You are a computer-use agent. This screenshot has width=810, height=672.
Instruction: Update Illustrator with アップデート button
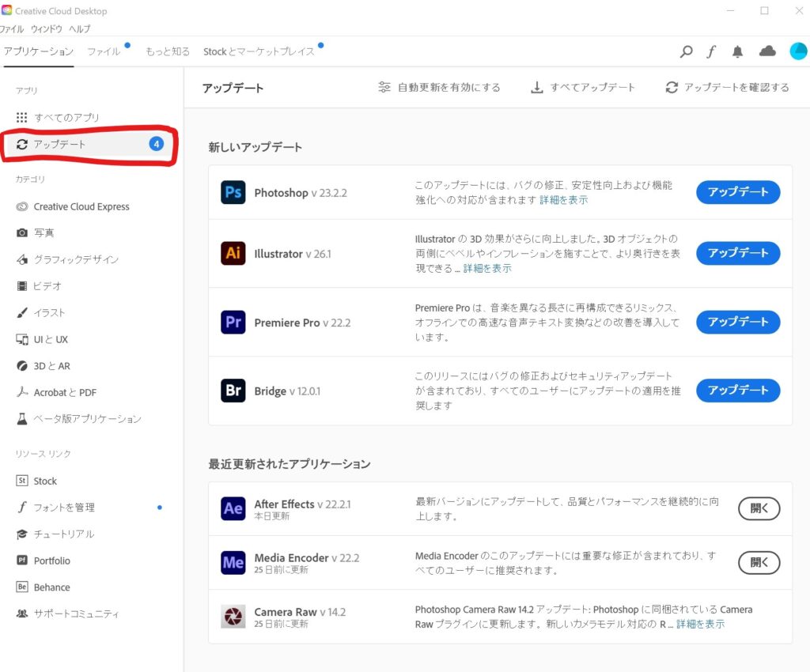pyautogui.click(x=738, y=253)
